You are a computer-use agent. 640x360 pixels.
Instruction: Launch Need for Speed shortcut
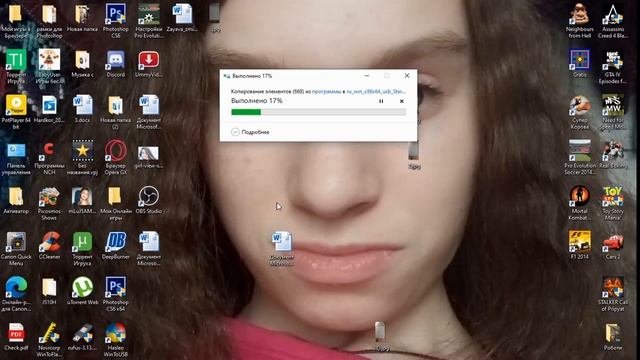pyautogui.click(x=613, y=112)
